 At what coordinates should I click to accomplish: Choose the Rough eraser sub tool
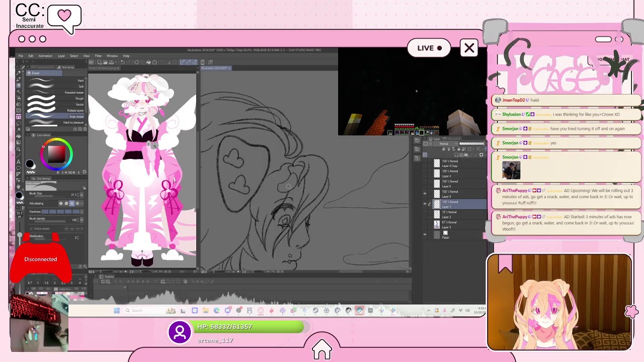pyautogui.click(x=55, y=99)
